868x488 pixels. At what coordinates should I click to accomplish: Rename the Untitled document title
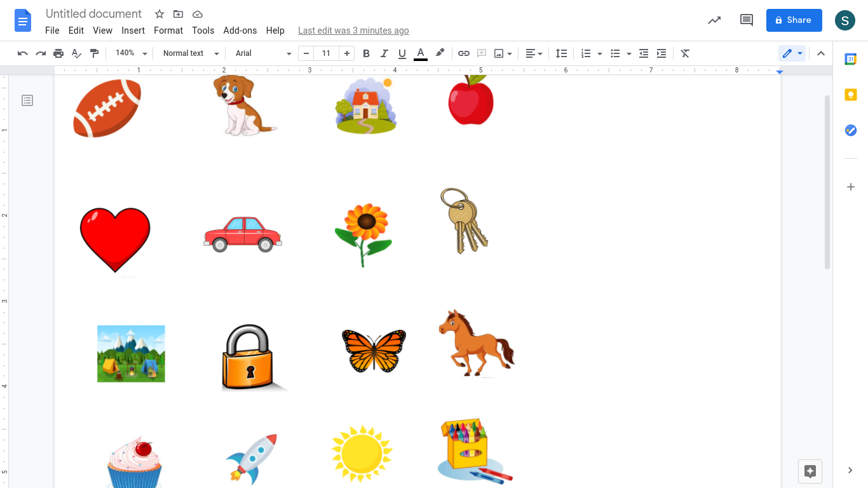94,14
